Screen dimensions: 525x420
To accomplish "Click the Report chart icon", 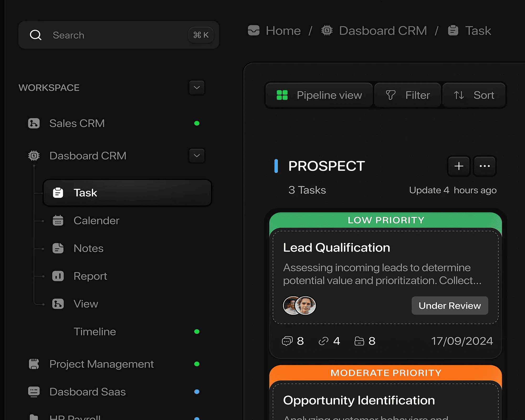I will coord(58,276).
